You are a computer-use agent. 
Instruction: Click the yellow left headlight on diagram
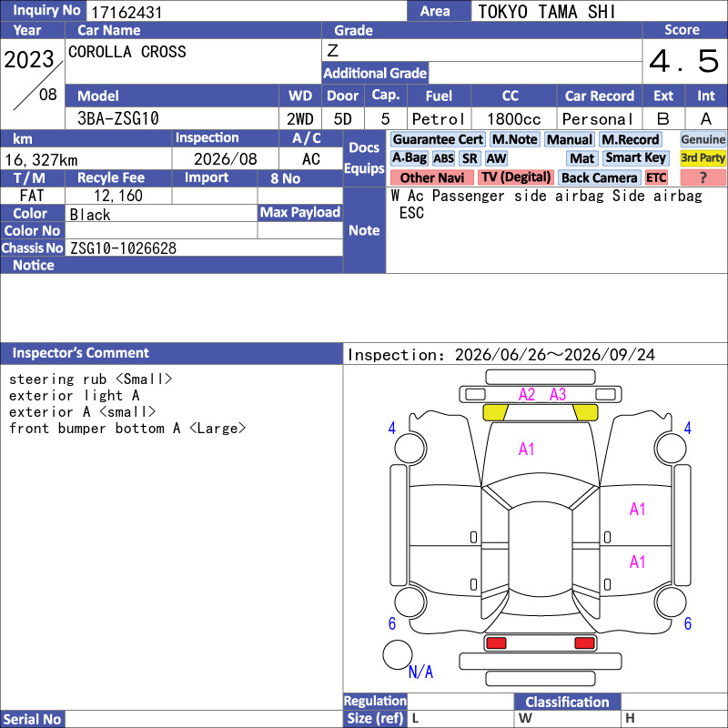[x=495, y=412]
